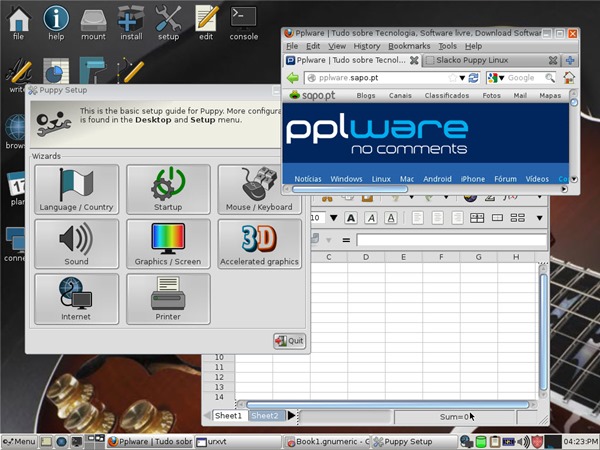
Task: Select column E header in Gnumeric
Action: pos(404,257)
